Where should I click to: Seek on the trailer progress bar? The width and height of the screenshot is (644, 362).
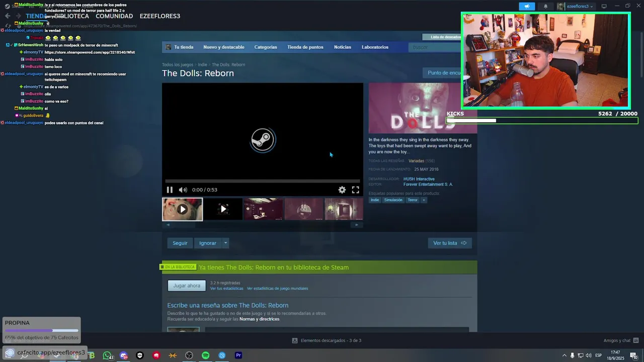pyautogui.click(x=262, y=180)
